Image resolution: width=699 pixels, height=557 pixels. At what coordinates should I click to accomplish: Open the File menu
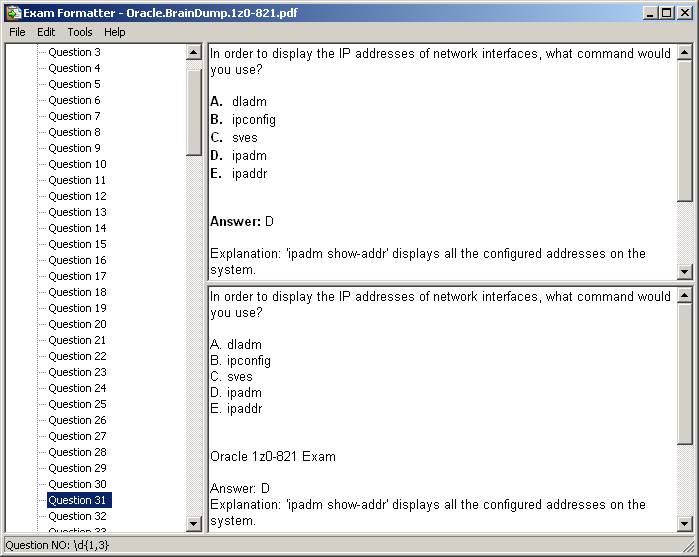[17, 32]
